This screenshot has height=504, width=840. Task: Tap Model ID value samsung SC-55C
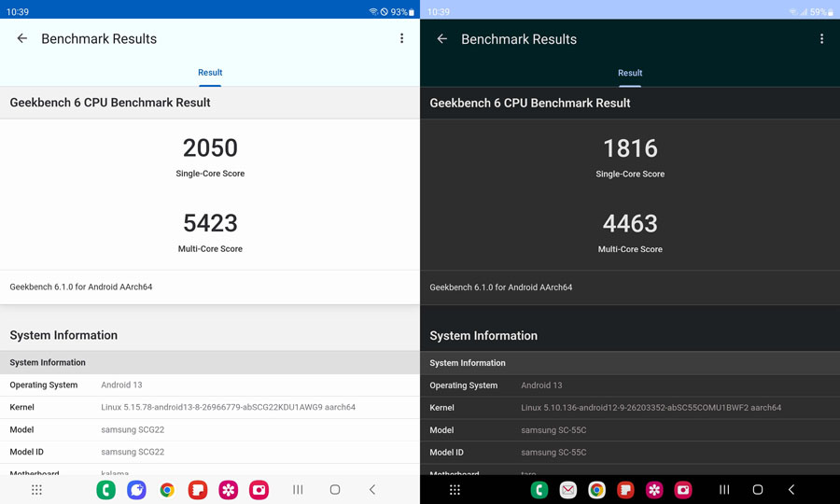tap(553, 453)
